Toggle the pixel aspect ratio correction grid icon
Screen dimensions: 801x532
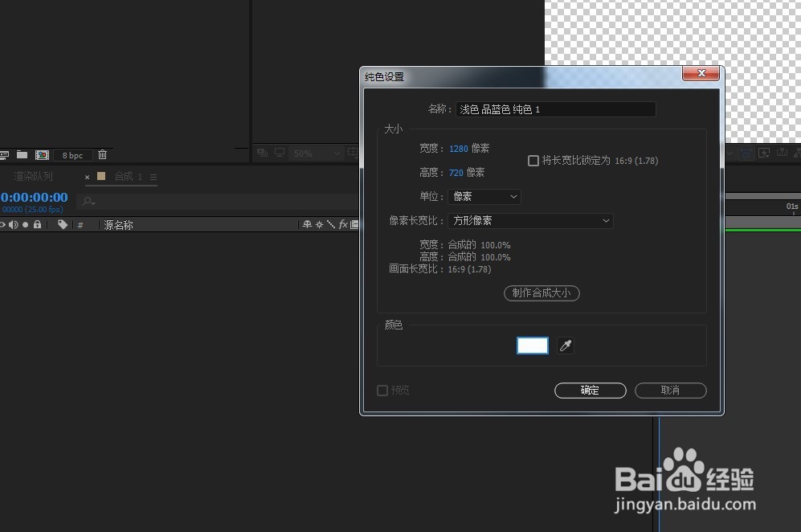pyautogui.click(x=746, y=153)
